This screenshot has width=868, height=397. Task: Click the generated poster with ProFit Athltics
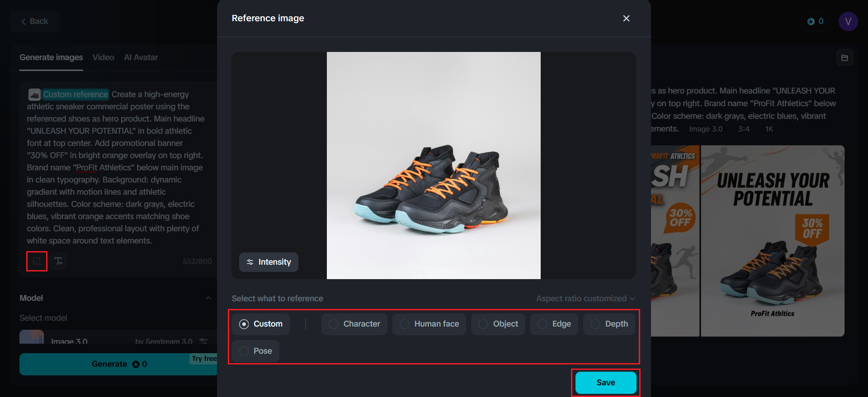pos(772,241)
